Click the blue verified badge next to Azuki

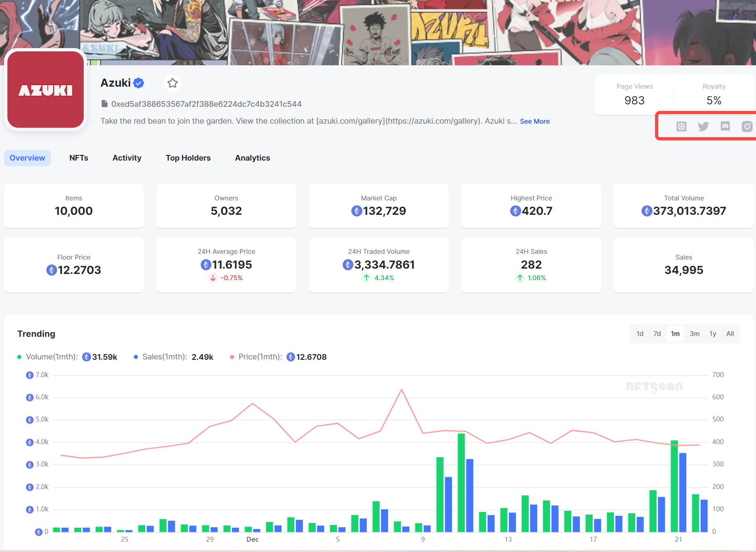tap(139, 83)
